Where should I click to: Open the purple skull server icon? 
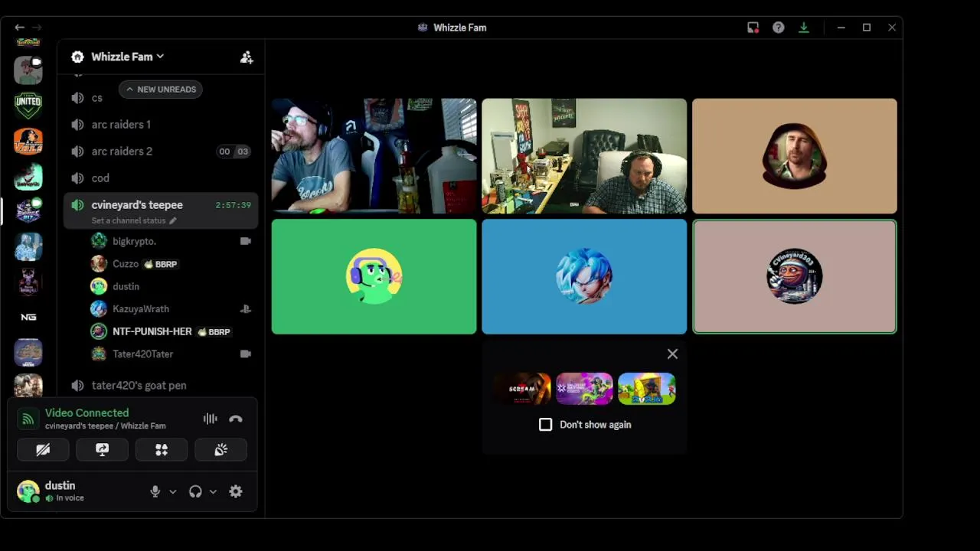[x=28, y=282]
